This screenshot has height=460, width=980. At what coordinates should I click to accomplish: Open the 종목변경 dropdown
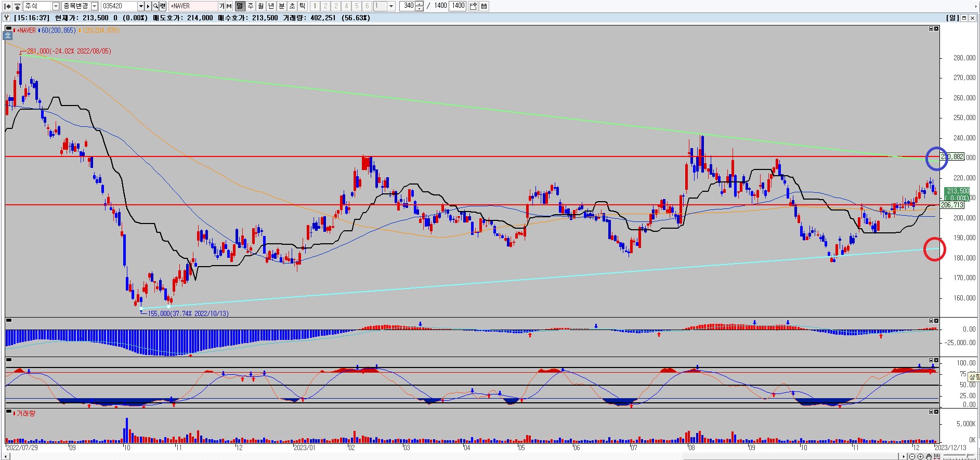pyautogui.click(x=94, y=6)
